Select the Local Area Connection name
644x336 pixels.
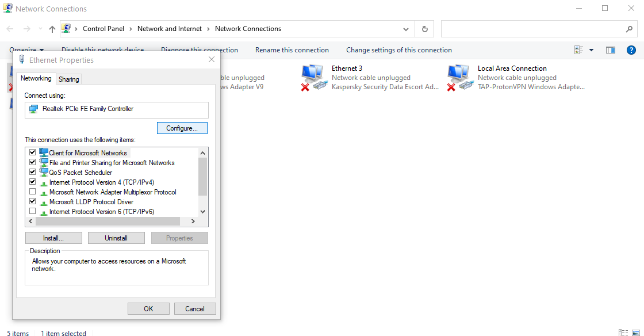click(x=512, y=68)
